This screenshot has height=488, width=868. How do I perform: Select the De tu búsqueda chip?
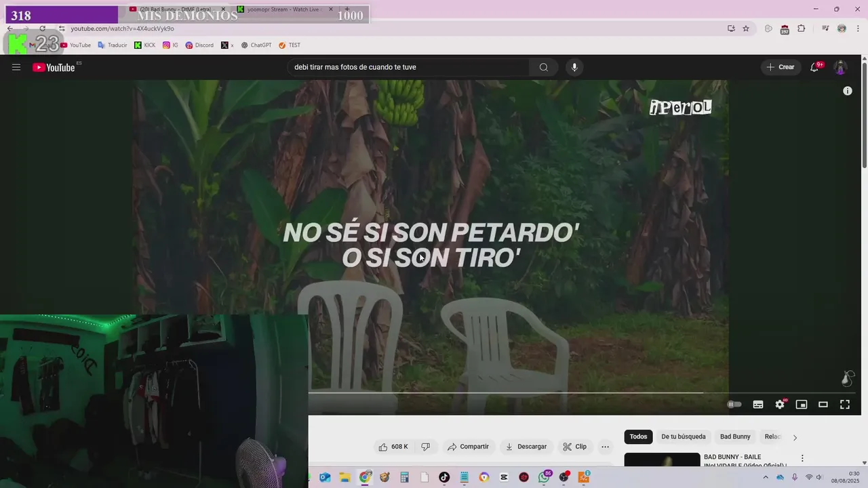tap(684, 436)
